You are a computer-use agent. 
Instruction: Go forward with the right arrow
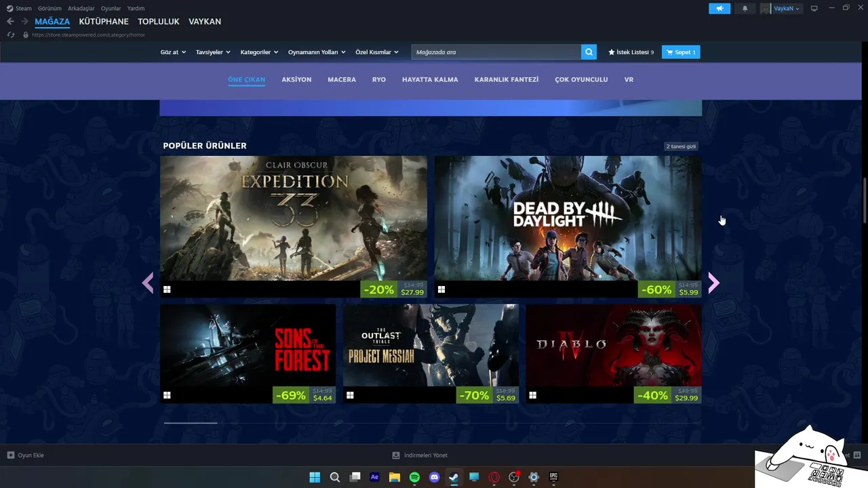click(25, 22)
